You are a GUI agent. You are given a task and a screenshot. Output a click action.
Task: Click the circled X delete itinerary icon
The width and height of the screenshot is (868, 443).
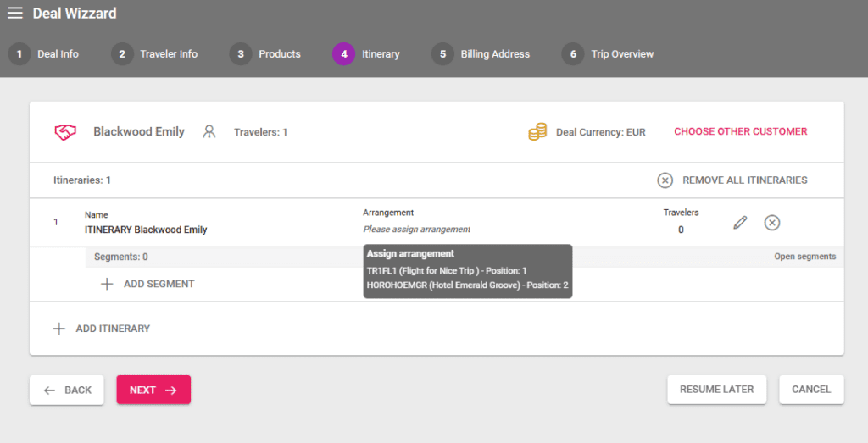coord(772,223)
